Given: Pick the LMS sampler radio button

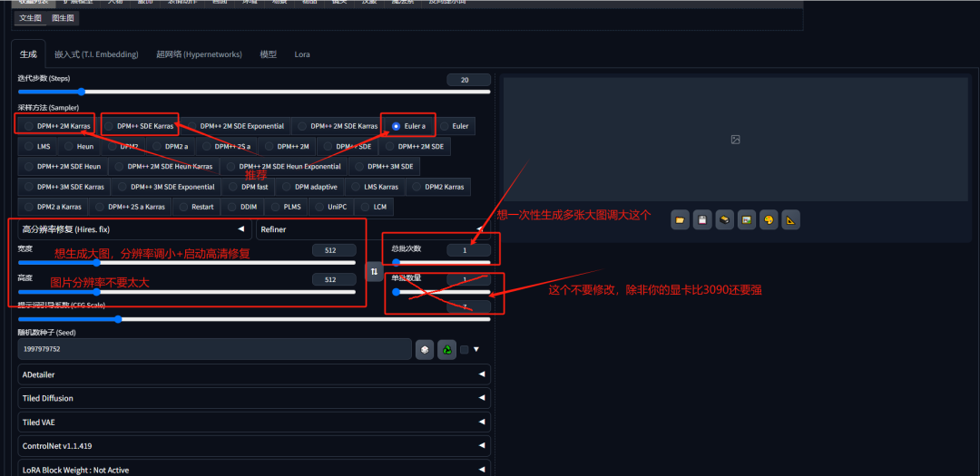Looking at the screenshot, I should point(37,147).
